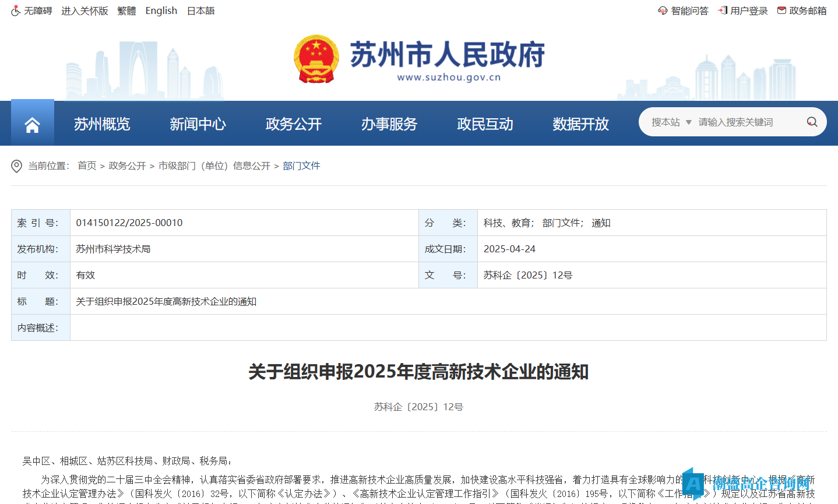Click the accessibility 无障碍 icon
The width and height of the screenshot is (838, 504).
[16, 11]
